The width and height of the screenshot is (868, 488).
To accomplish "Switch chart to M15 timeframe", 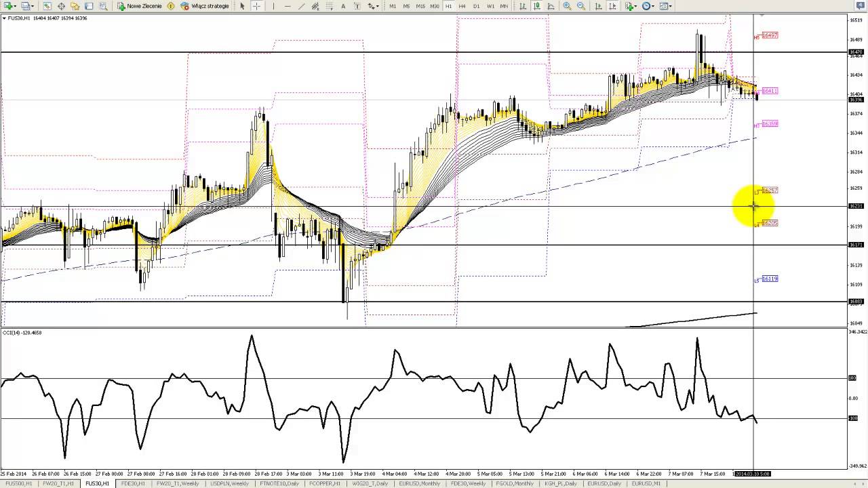I will point(420,6).
